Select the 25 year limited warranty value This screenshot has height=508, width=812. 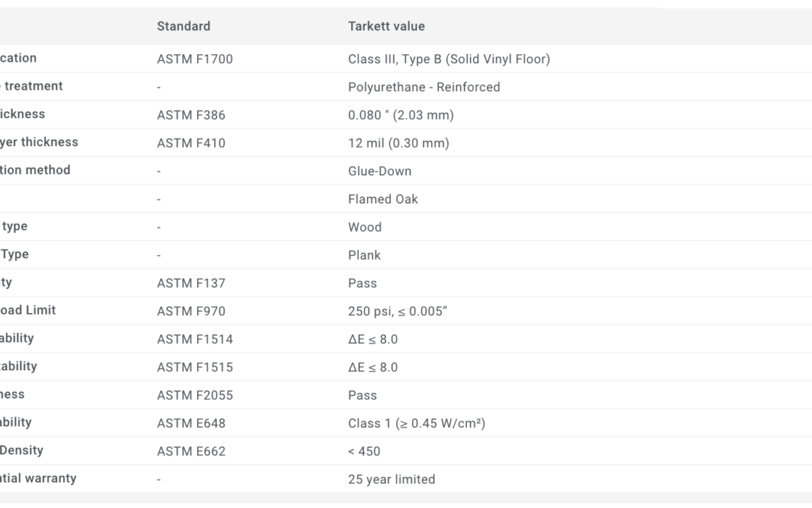click(x=392, y=479)
